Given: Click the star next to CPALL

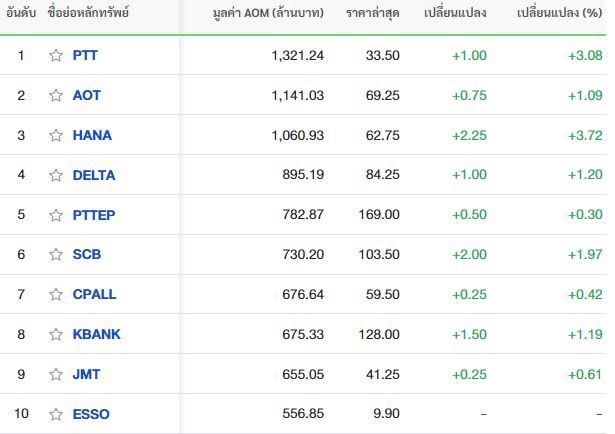Looking at the screenshot, I should 56,294.
